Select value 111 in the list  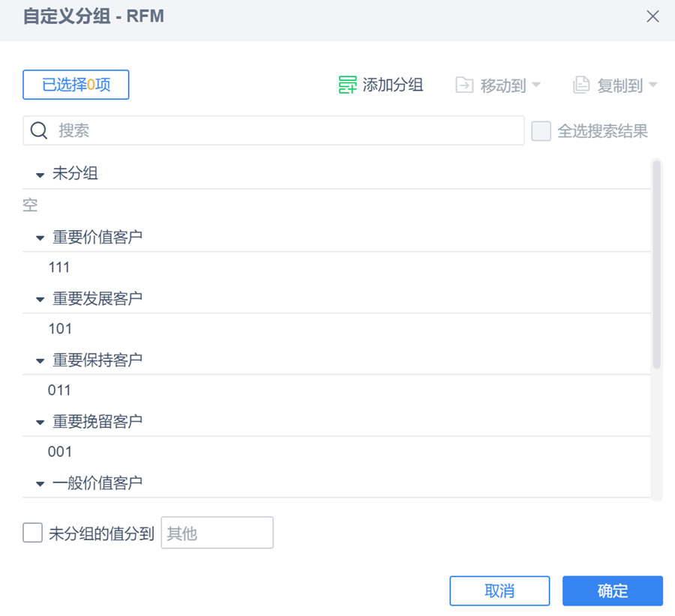click(59, 267)
